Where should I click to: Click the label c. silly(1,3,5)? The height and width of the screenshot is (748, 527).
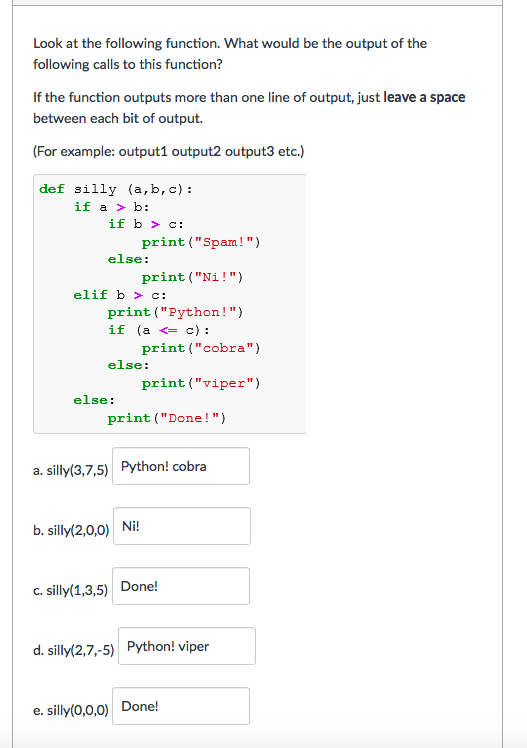71,591
